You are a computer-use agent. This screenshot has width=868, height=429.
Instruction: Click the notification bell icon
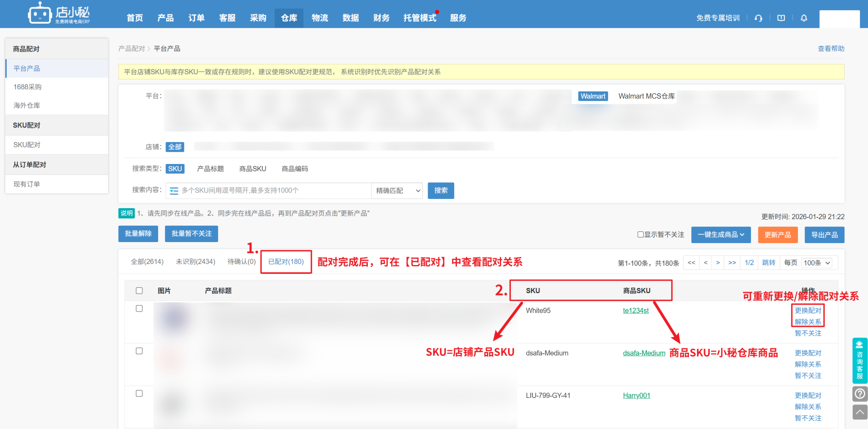804,18
